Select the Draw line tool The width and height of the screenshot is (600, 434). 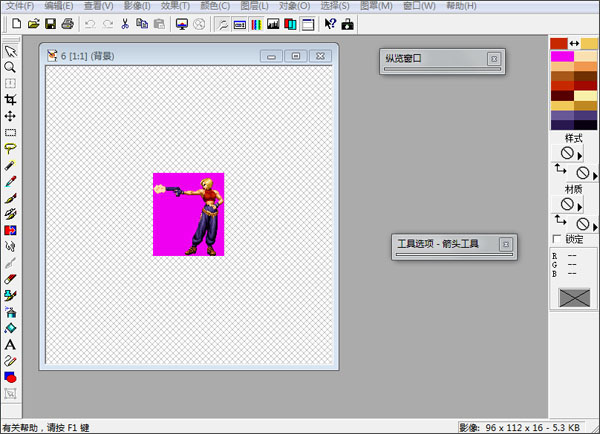click(10, 361)
